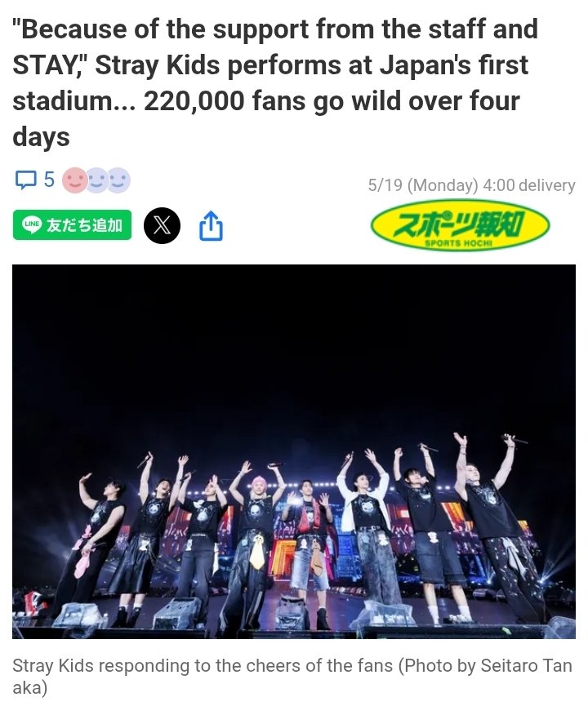Open the blue share/export icon

pyautogui.click(x=211, y=225)
